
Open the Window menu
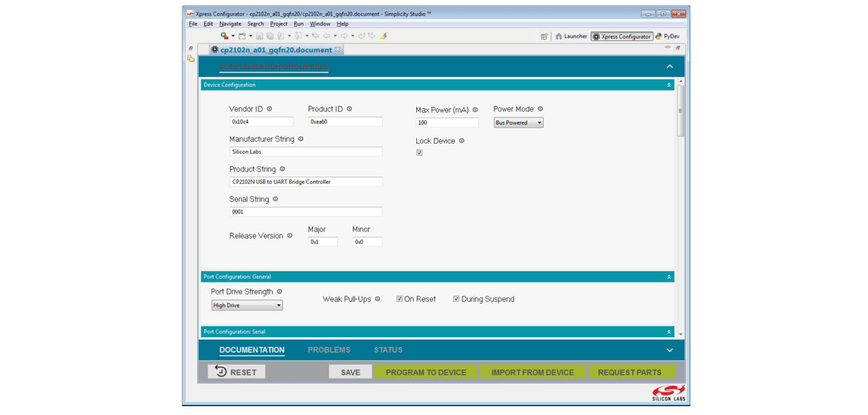320,24
